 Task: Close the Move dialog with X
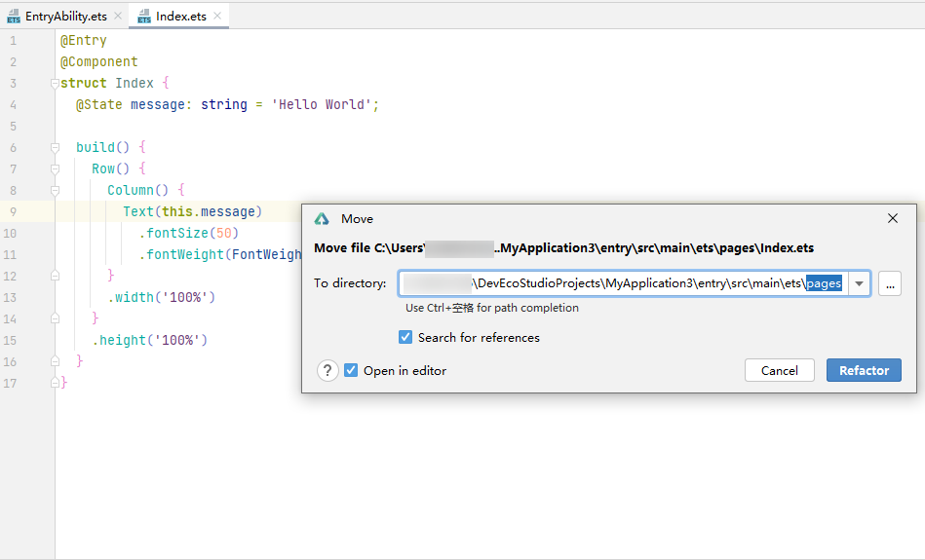(x=893, y=219)
